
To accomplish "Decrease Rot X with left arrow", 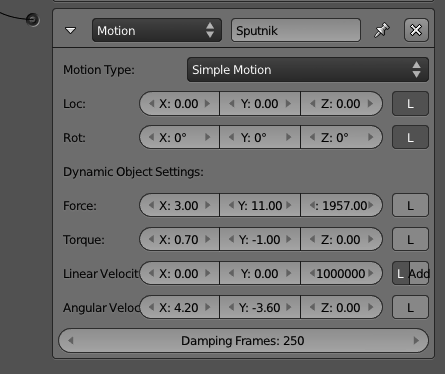I will [x=151, y=137].
